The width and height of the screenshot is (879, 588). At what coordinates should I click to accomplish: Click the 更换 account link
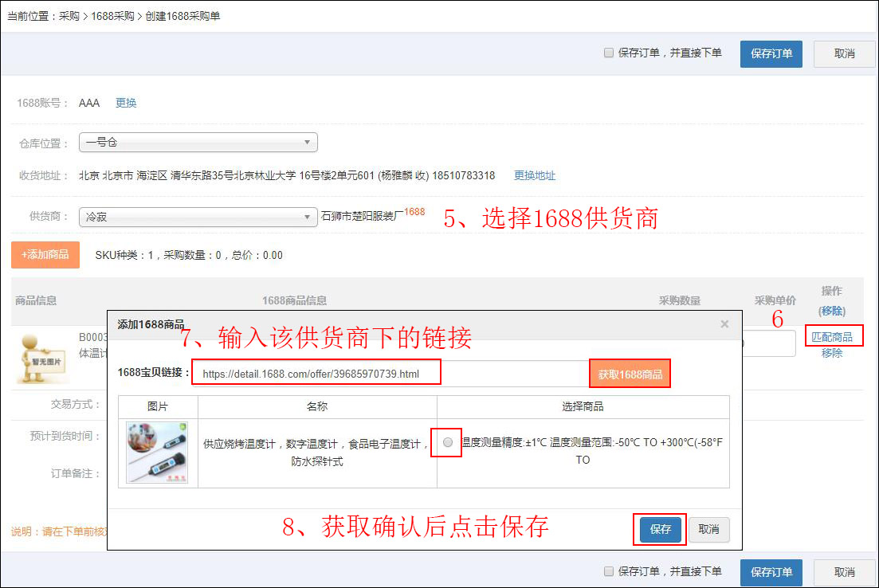tap(126, 103)
